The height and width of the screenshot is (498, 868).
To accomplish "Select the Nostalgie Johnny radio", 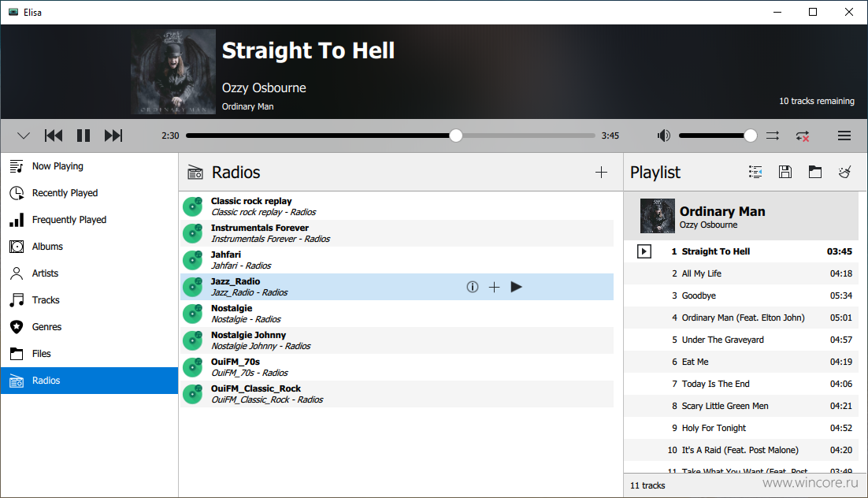I will point(397,340).
